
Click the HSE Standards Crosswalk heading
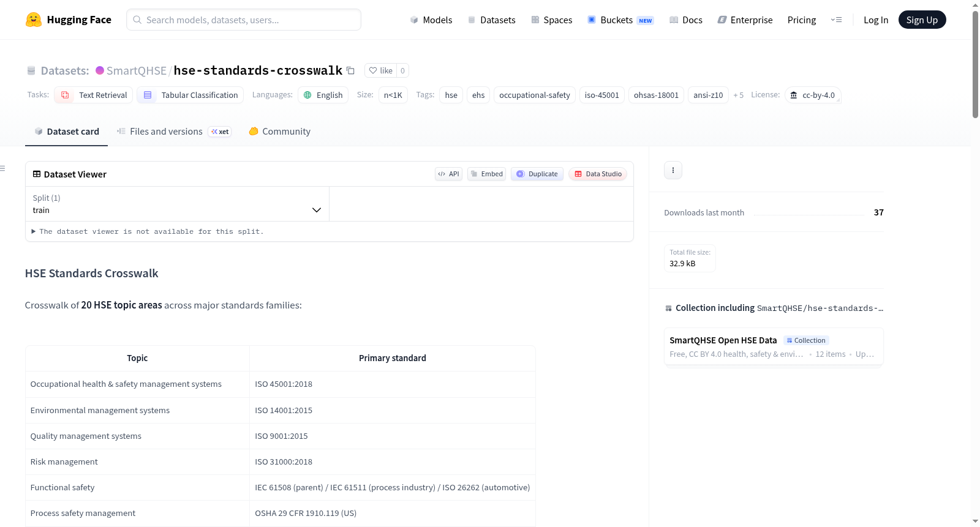pos(92,274)
